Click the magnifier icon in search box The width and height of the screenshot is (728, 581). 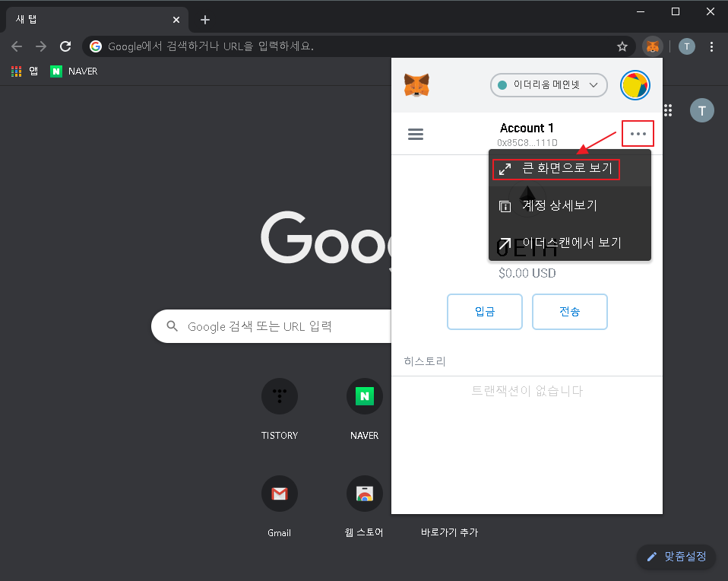tap(172, 326)
